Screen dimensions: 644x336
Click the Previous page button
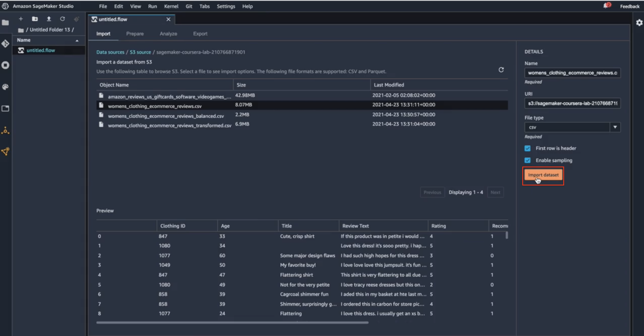coord(432,192)
